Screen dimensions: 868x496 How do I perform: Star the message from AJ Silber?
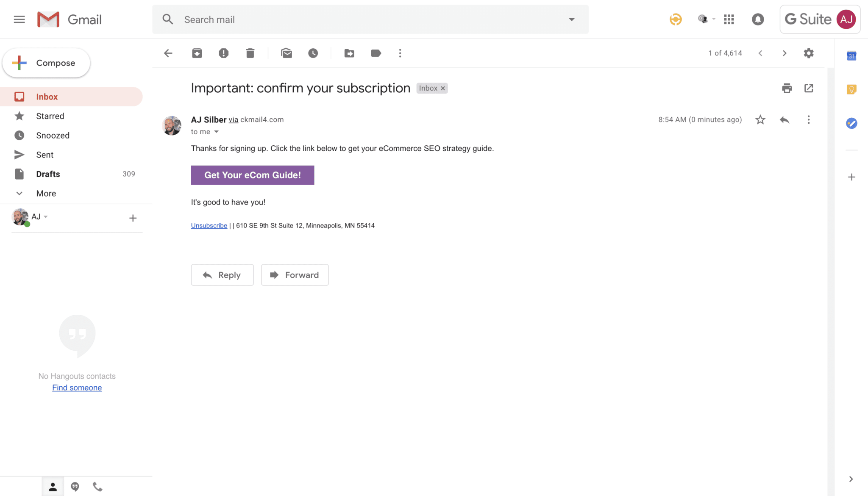pos(760,120)
